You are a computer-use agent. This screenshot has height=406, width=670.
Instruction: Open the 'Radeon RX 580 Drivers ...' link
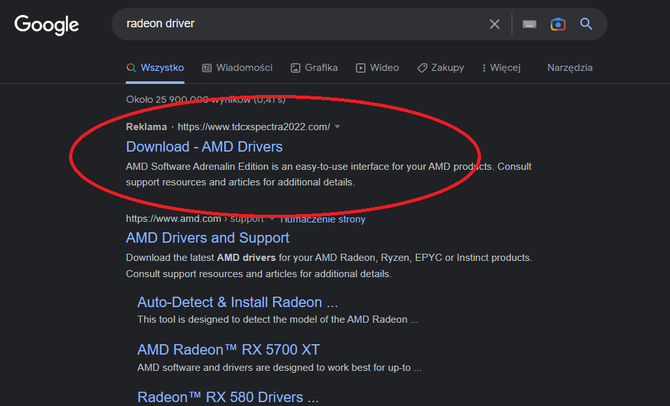click(x=228, y=397)
